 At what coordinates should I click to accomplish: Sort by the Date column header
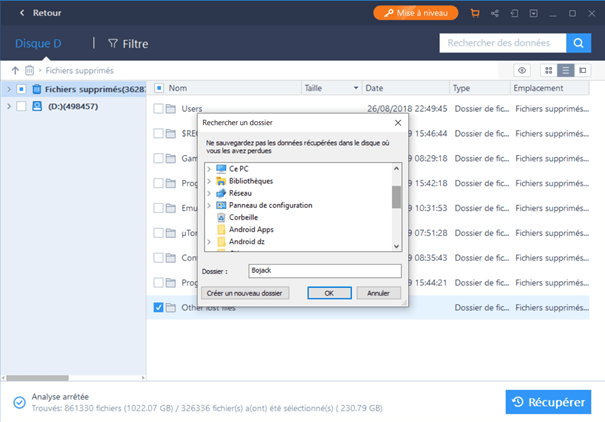[x=375, y=88]
